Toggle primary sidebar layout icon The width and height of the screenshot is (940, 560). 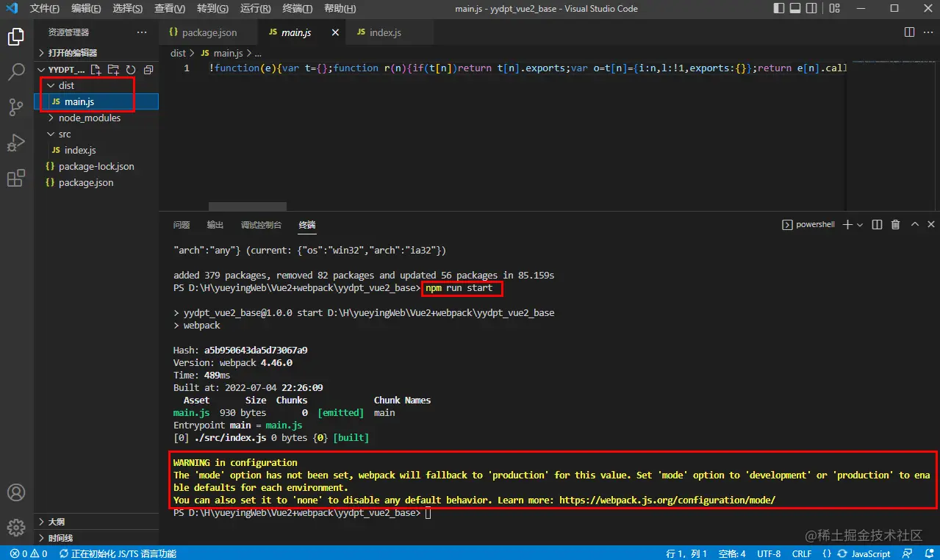(780, 9)
